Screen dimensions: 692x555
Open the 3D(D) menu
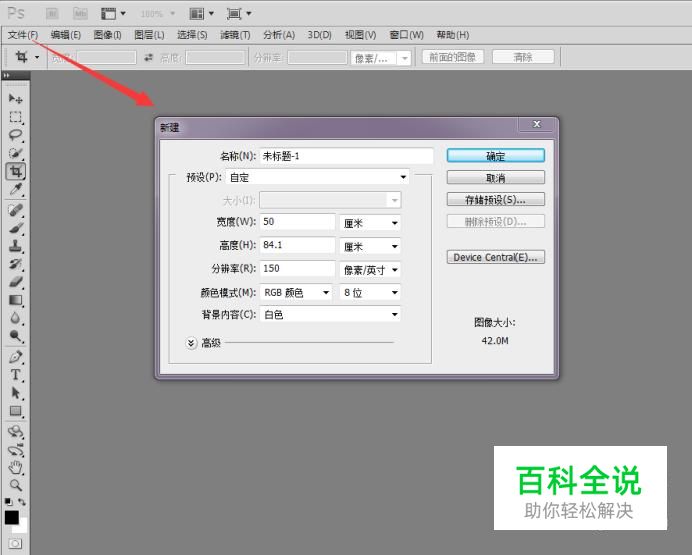[320, 35]
